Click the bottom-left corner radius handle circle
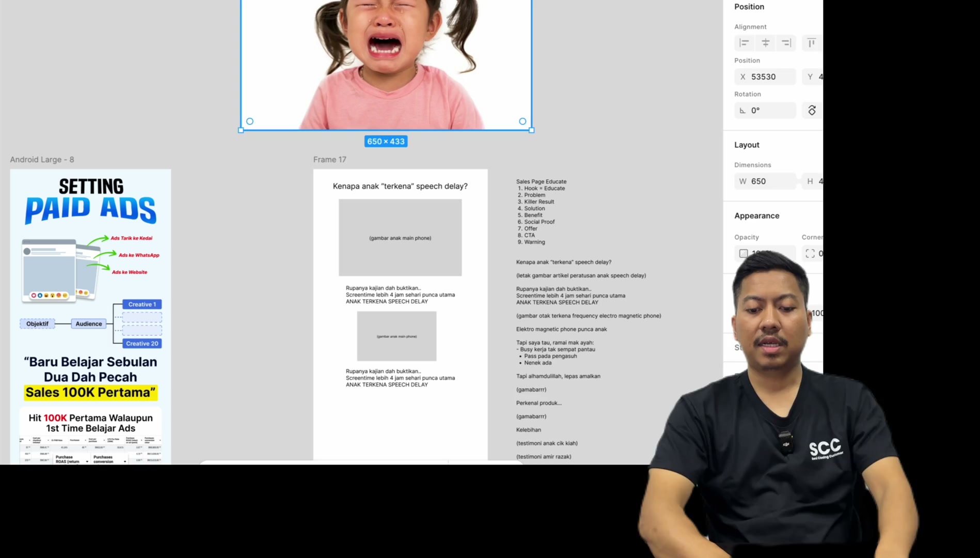This screenshot has height=558, width=980. pyautogui.click(x=250, y=121)
